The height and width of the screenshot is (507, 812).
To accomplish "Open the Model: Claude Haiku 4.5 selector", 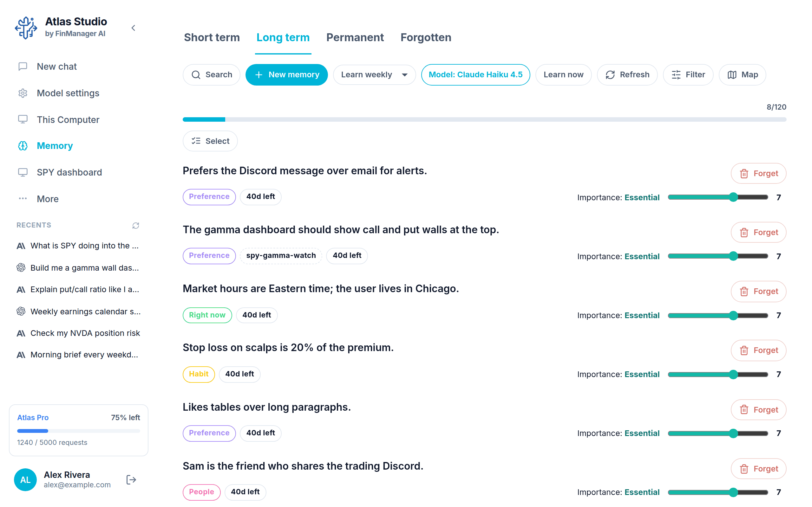I will tap(475, 75).
